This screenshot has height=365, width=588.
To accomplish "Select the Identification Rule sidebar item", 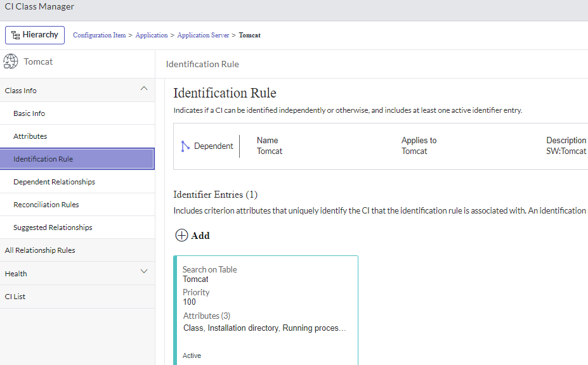I will point(77,159).
